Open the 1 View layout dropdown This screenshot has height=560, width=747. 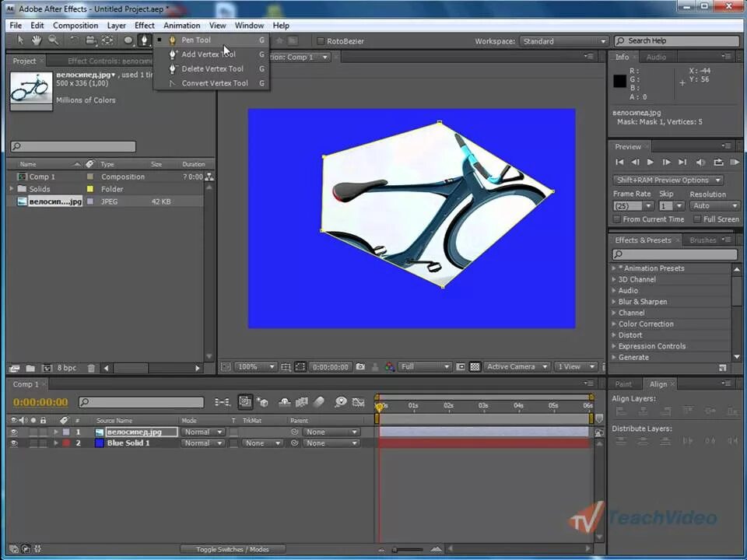576,366
